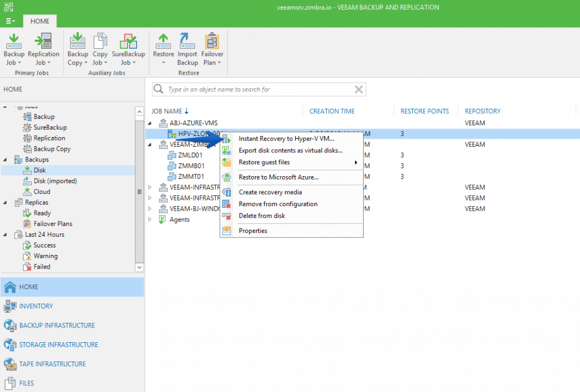Choose Restore to Microsoft Azure
This screenshot has height=392, width=580.
292,177
